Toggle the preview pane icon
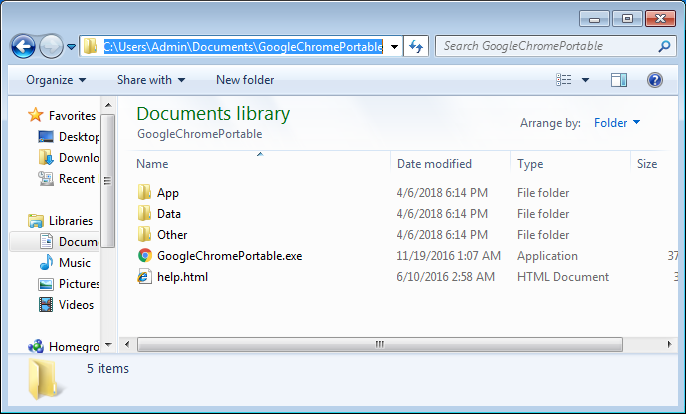This screenshot has width=686, height=414. (619, 80)
